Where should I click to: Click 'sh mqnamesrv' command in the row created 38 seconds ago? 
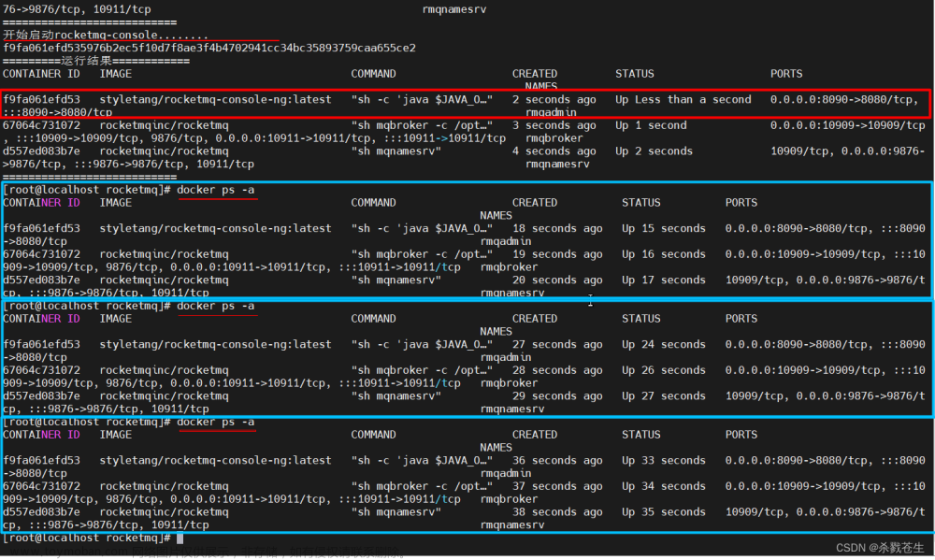click(396, 511)
